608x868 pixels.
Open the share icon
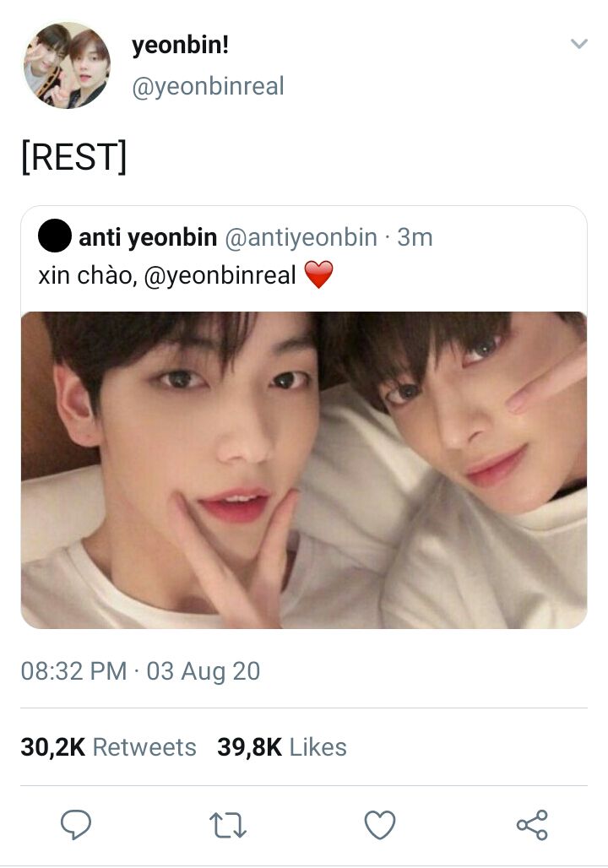point(532,825)
